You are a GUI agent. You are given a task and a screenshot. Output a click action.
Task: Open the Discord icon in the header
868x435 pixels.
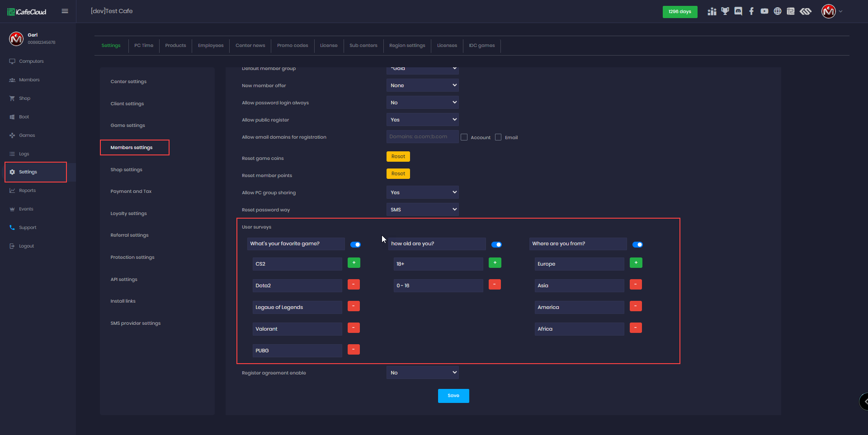pos(738,11)
